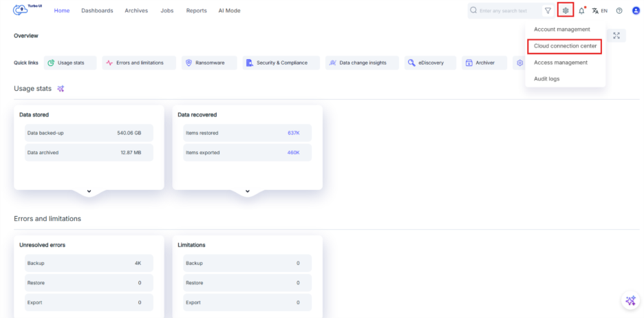Switch to the Dashboards tab

(x=97, y=11)
